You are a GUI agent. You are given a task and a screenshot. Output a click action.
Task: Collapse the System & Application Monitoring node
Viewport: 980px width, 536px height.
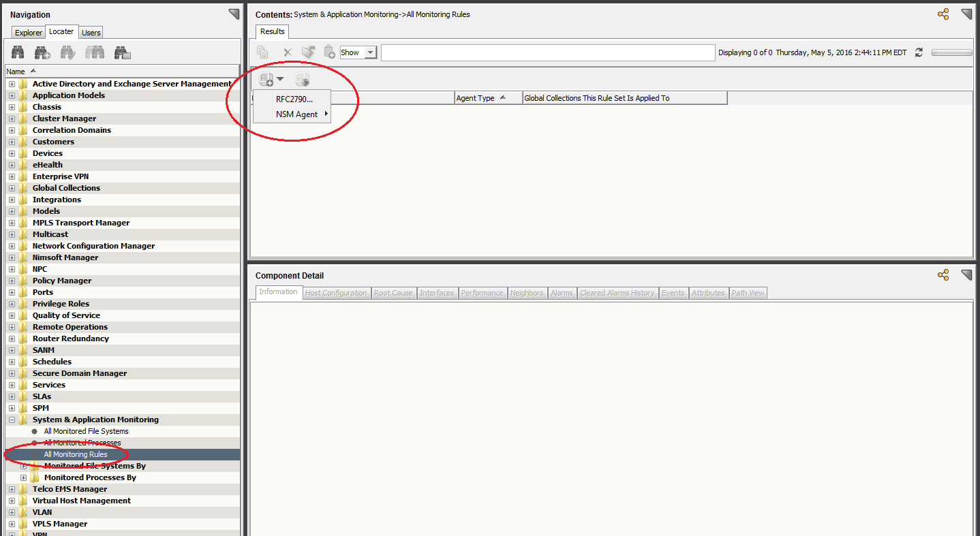click(x=12, y=420)
